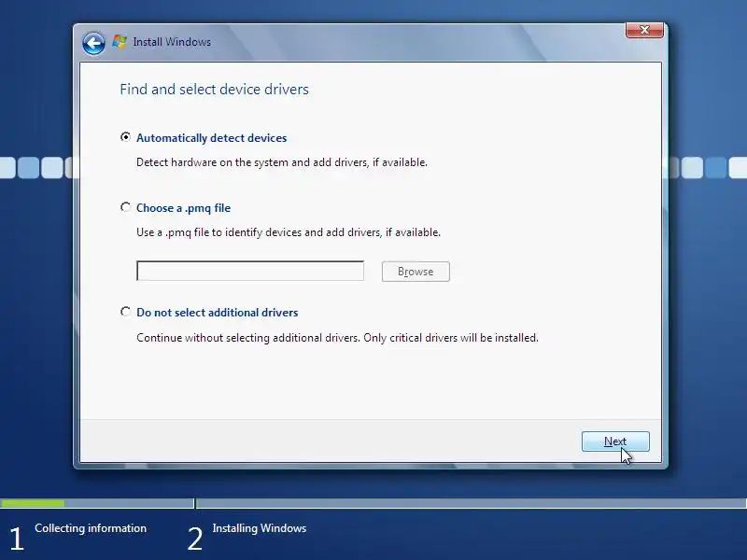This screenshot has height=560, width=747.
Task: Click the green setup progress bar
Action: 33,503
